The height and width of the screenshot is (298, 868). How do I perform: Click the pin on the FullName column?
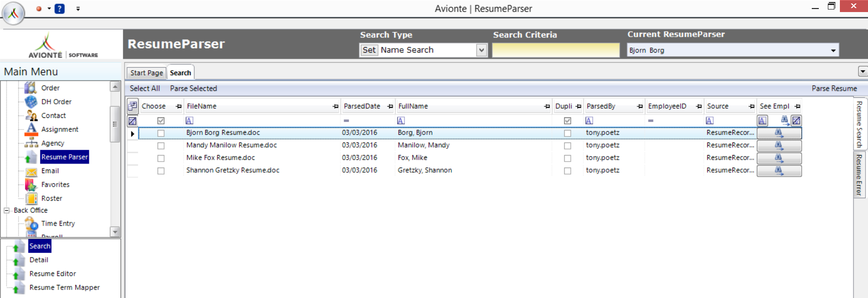[x=547, y=106]
